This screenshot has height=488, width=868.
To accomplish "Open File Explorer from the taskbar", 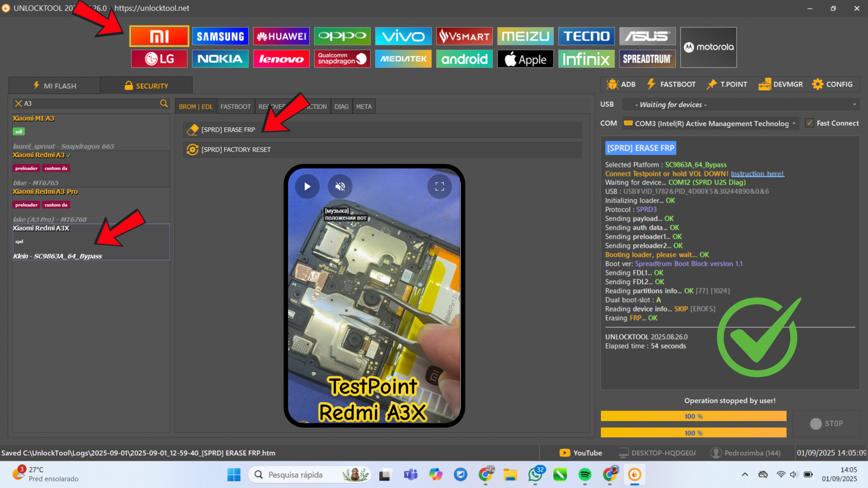I will pos(510,475).
